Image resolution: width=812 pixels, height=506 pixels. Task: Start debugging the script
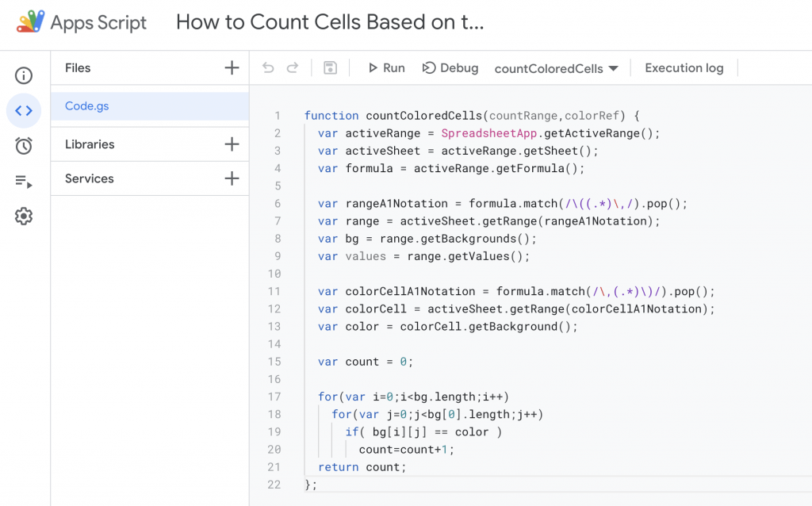(x=450, y=67)
